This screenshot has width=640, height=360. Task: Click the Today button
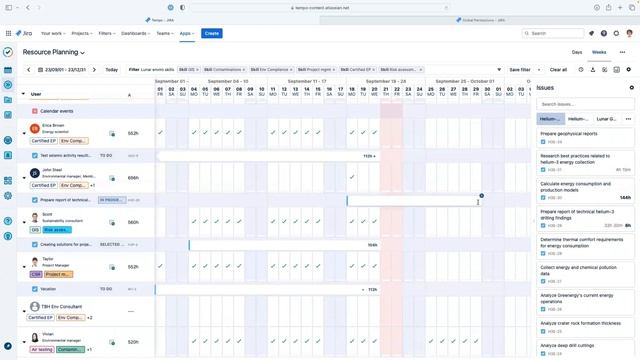pyautogui.click(x=111, y=70)
